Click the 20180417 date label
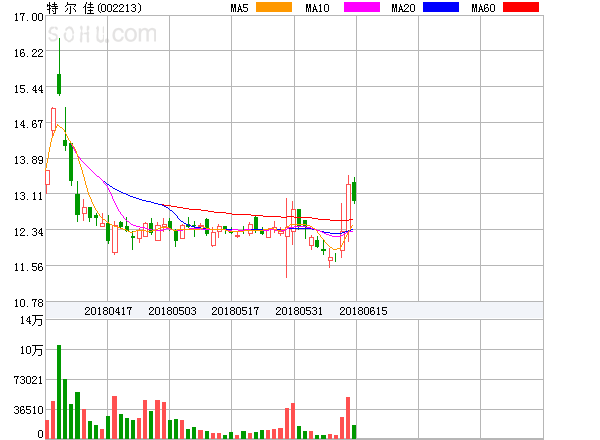The image size is (600, 440). coord(108,311)
